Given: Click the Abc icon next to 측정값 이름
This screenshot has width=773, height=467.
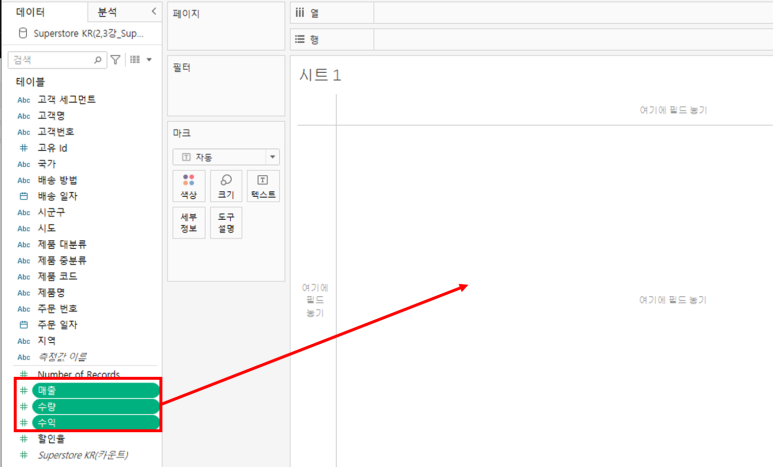Looking at the screenshot, I should click(24, 357).
